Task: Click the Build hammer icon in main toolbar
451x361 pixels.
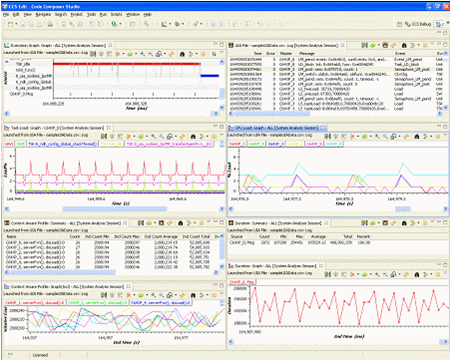Action: coord(146,24)
